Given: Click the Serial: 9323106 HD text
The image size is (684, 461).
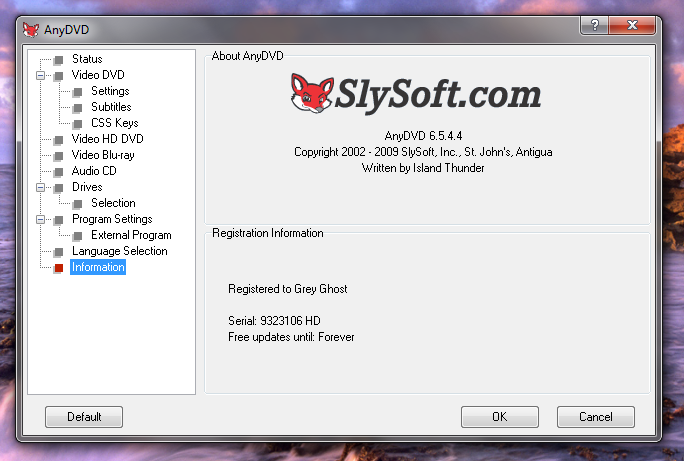Looking at the screenshot, I should pyautogui.click(x=274, y=321).
